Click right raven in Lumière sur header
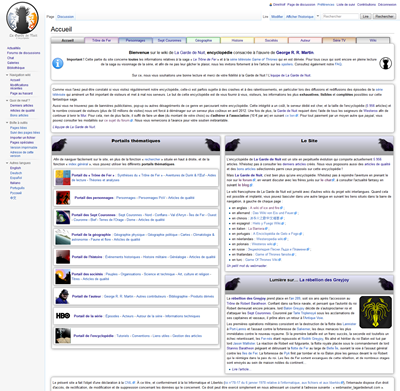The height and width of the screenshot is (391, 400). coord(386,284)
